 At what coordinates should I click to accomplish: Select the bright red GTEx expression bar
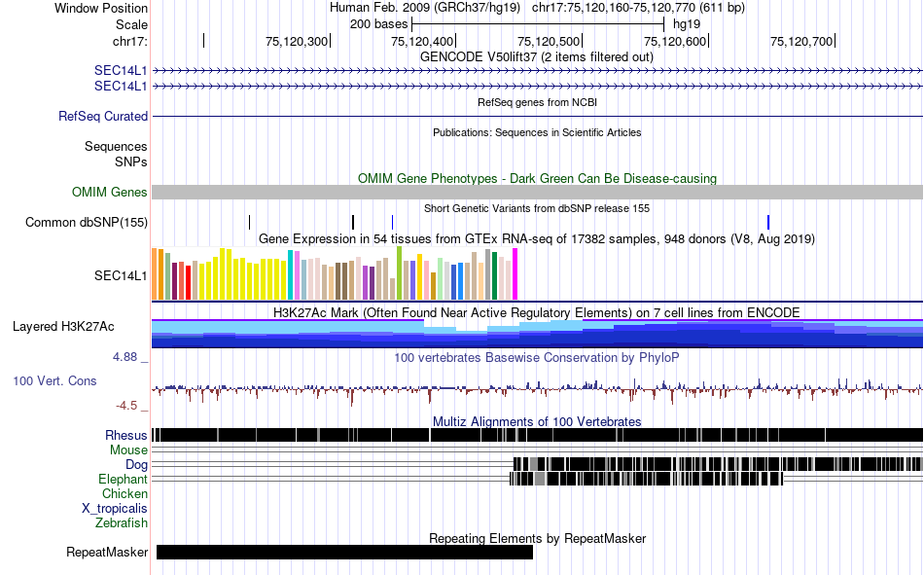pos(188,282)
